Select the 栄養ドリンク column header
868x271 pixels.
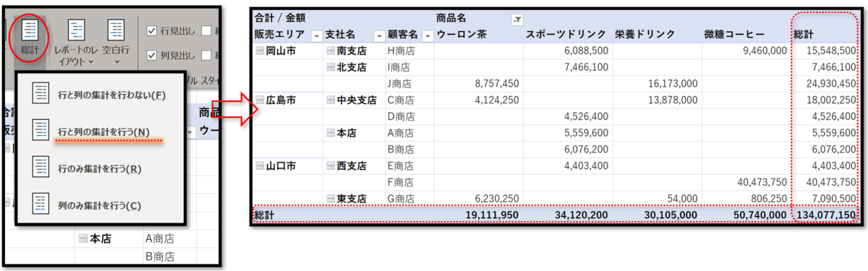coord(645,35)
